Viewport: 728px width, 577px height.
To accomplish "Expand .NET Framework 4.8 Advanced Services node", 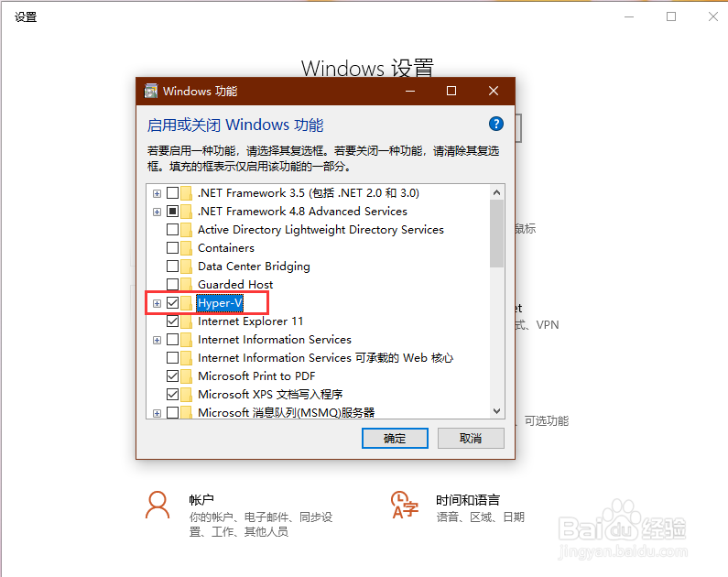I will pyautogui.click(x=157, y=212).
